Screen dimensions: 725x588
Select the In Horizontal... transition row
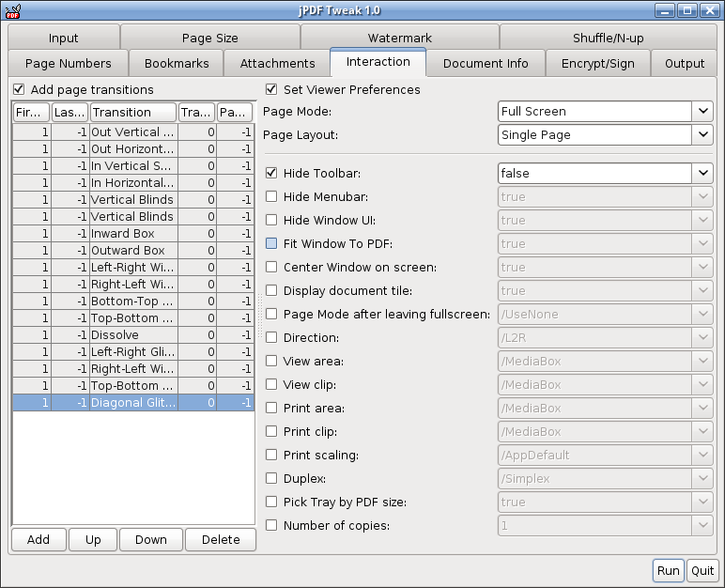pyautogui.click(x=133, y=183)
